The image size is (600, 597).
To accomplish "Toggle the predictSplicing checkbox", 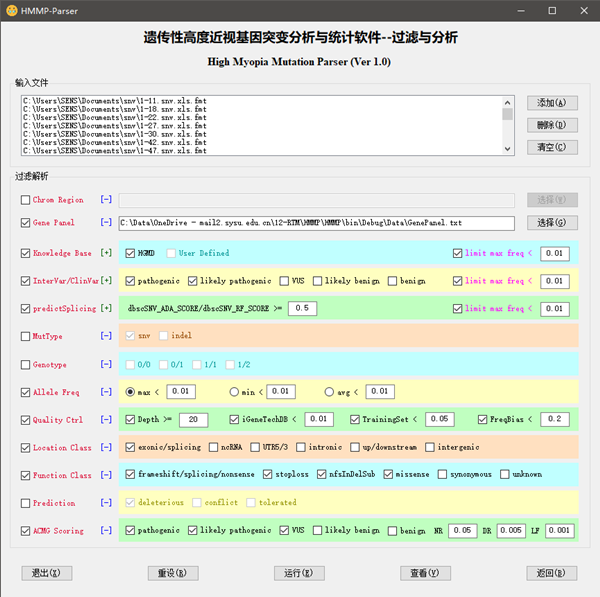I will click(25, 308).
